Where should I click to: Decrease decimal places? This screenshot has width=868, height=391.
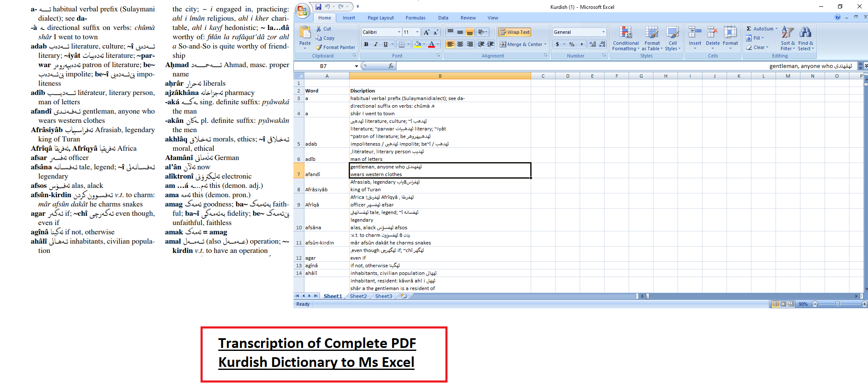tap(602, 44)
